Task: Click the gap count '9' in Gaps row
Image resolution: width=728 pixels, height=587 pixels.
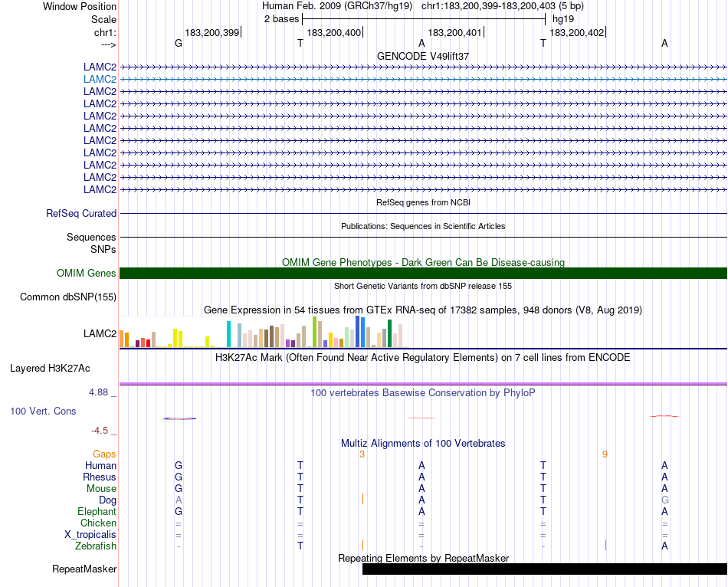Action: click(x=605, y=454)
